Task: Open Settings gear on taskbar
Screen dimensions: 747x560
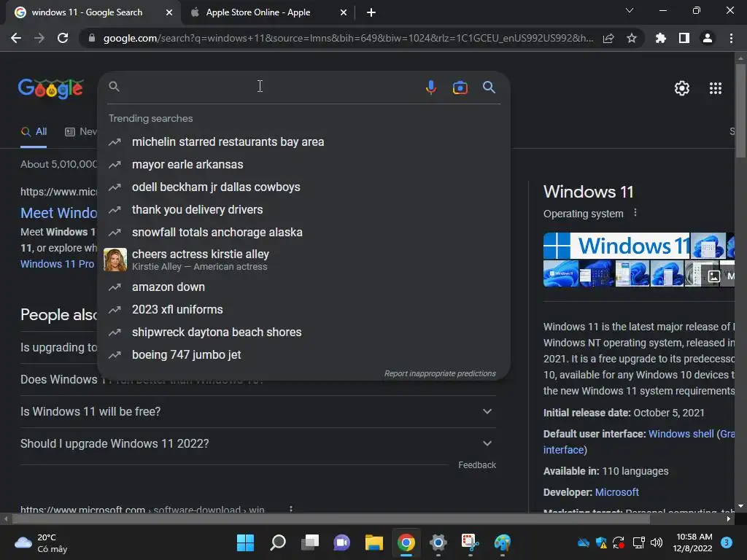Action: 438,542
